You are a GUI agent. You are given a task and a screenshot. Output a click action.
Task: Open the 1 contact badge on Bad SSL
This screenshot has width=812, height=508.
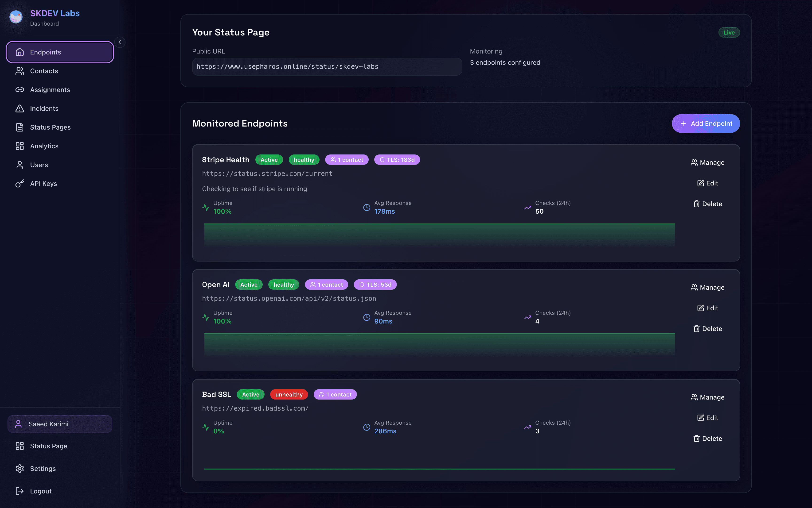click(x=335, y=394)
